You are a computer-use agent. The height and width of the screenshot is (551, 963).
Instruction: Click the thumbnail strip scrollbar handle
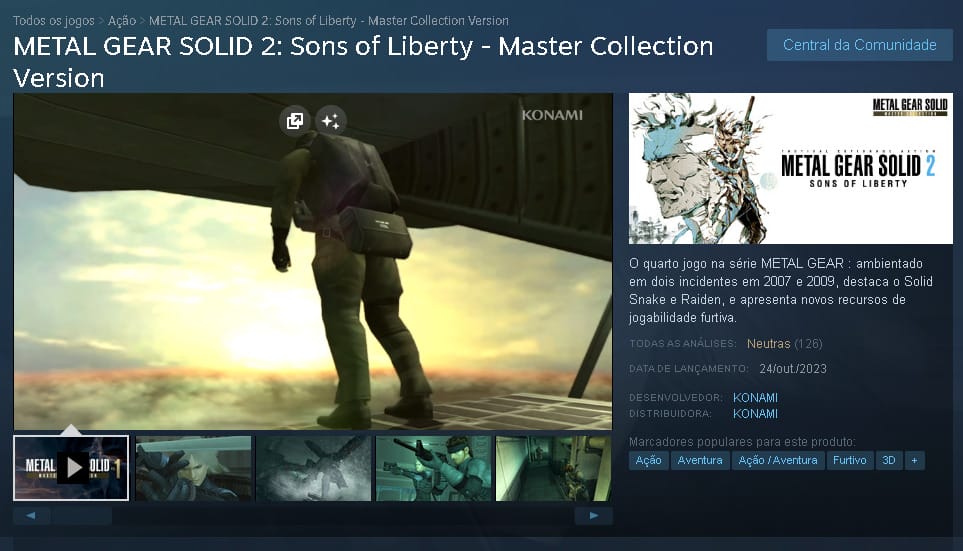tap(82, 515)
